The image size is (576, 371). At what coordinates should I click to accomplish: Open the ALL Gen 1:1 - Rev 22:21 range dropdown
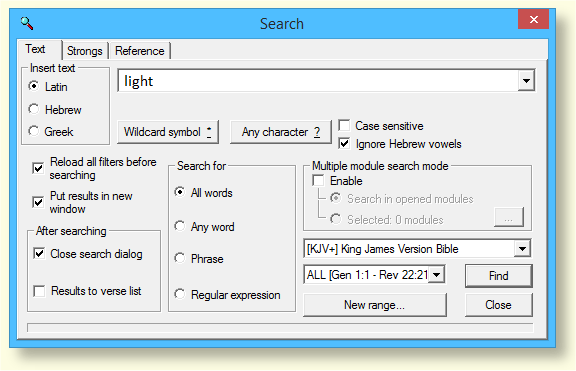click(436, 274)
